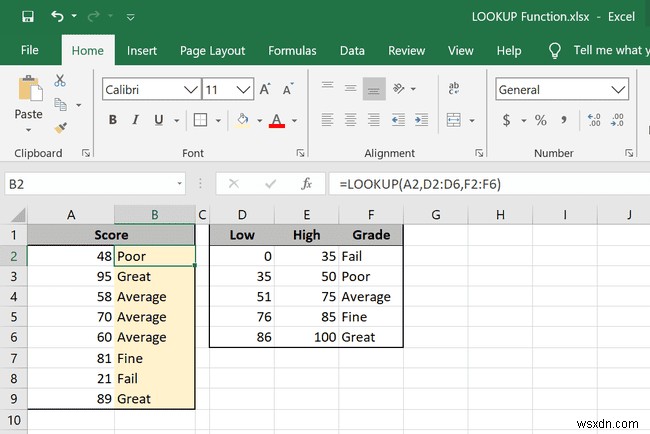Click the Copy icon
650x434 pixels.
(61, 104)
